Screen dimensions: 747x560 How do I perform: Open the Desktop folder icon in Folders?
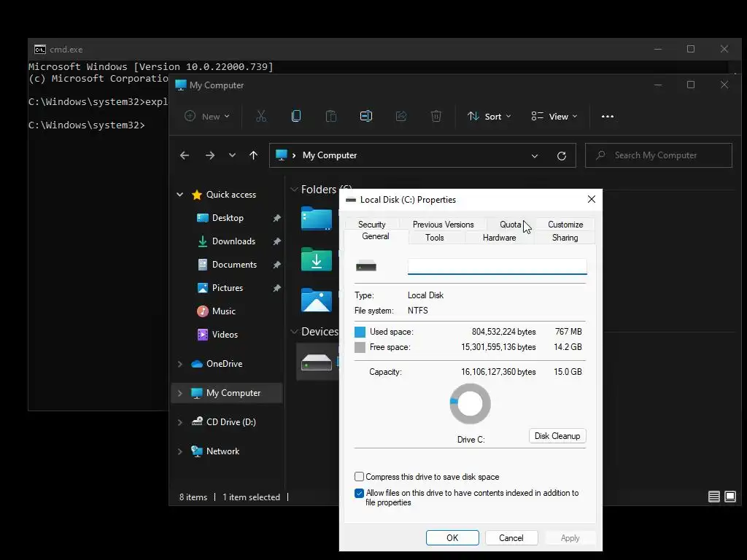(317, 219)
